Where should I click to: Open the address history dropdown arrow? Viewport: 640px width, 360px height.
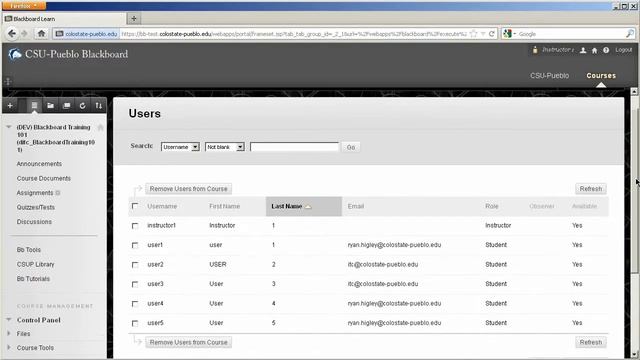coord(483,34)
